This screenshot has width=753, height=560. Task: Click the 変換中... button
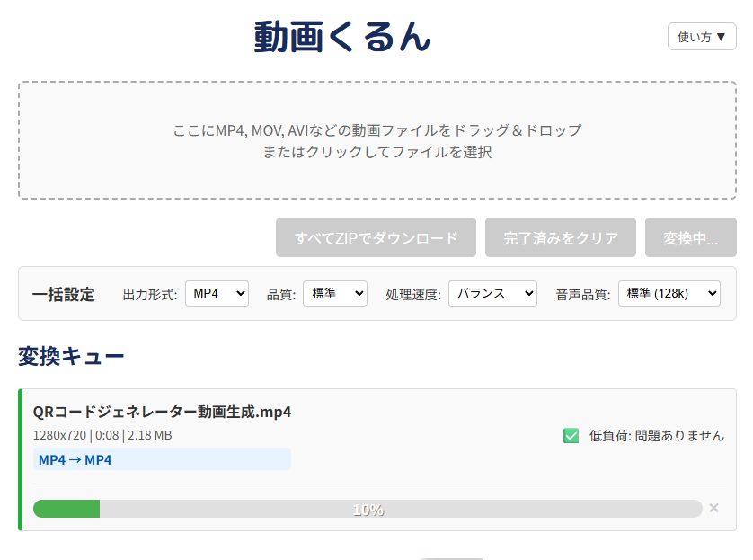pos(691,237)
